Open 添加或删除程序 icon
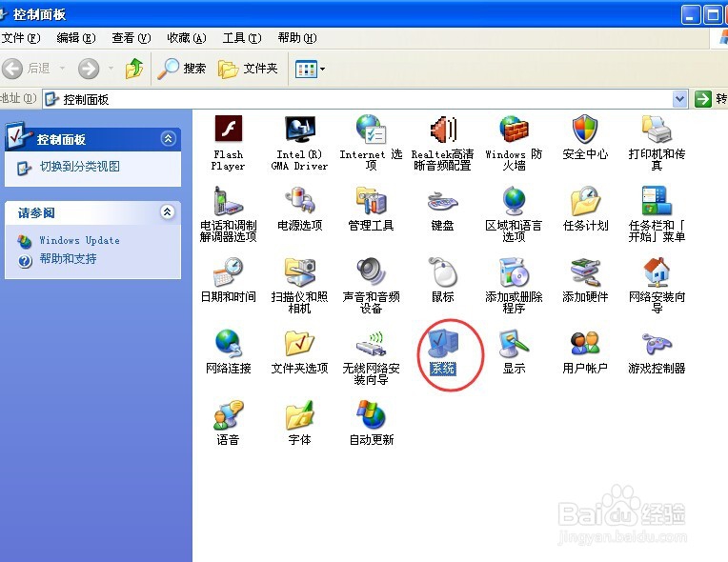728x562 pixels. (514, 272)
